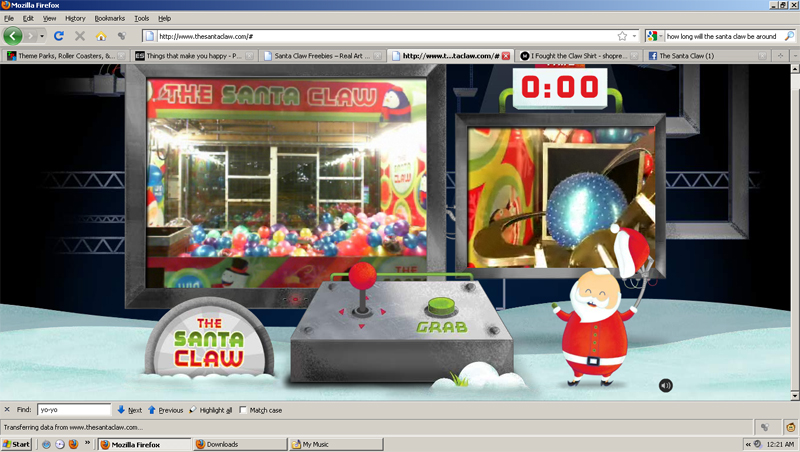
Task: Toggle Highlight all in Find bar
Action: 210,410
